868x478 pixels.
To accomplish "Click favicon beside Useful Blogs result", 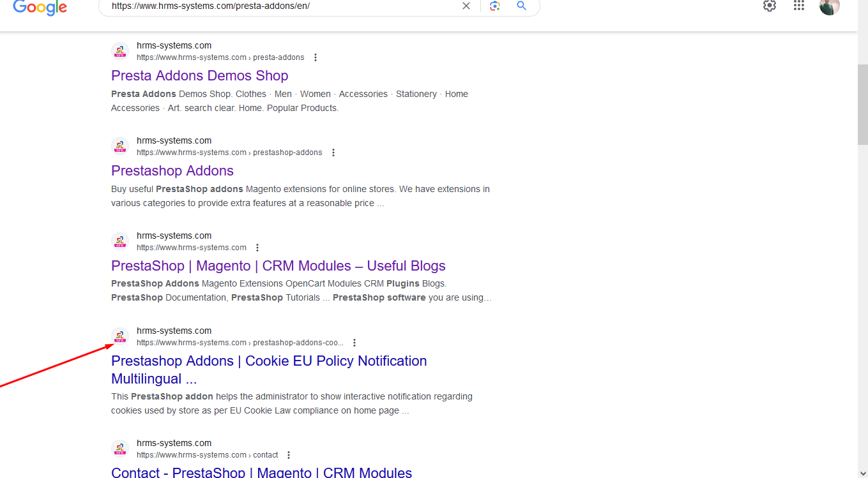I will (x=120, y=241).
